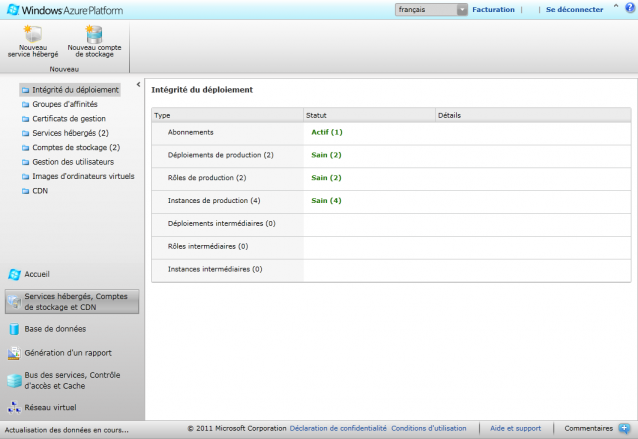This screenshot has height=439, width=638.
Task: Open Comptes de stockage (2) tree item
Action: coord(76,147)
